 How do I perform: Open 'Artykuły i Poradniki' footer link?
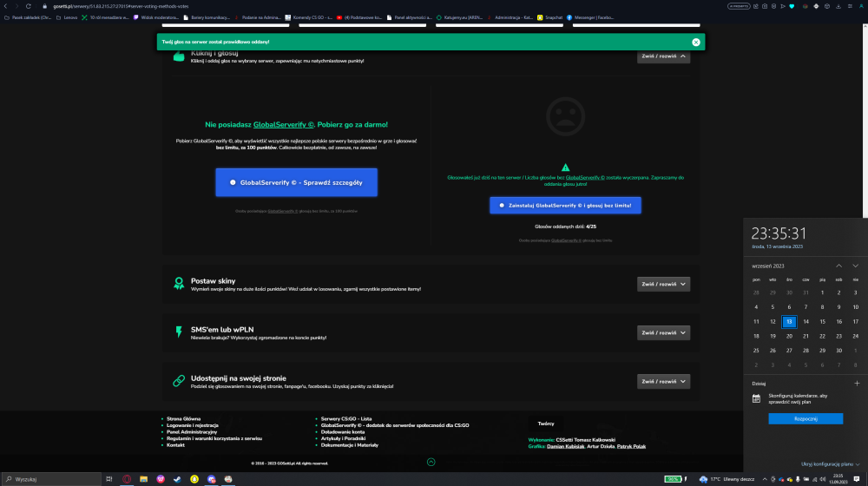click(343, 438)
